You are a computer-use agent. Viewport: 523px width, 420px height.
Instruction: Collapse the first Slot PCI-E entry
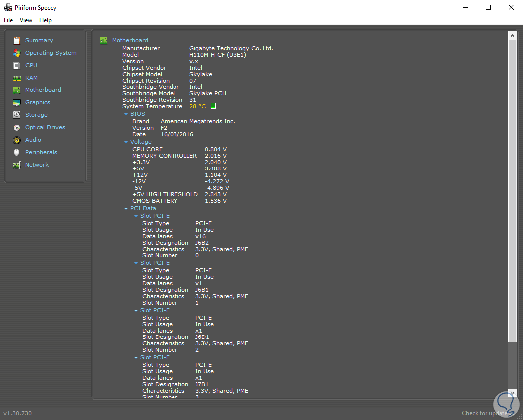pos(136,216)
